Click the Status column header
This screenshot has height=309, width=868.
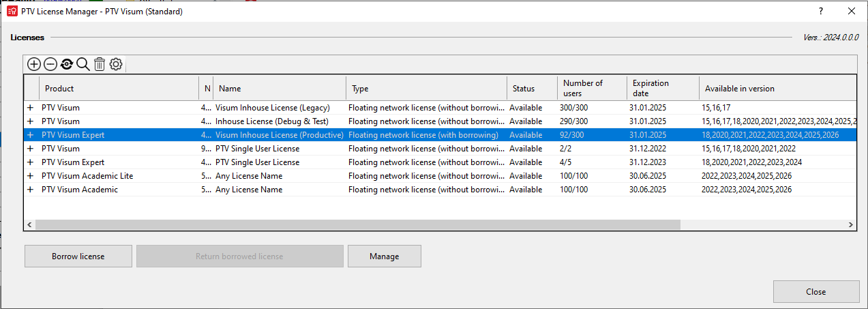pos(530,88)
